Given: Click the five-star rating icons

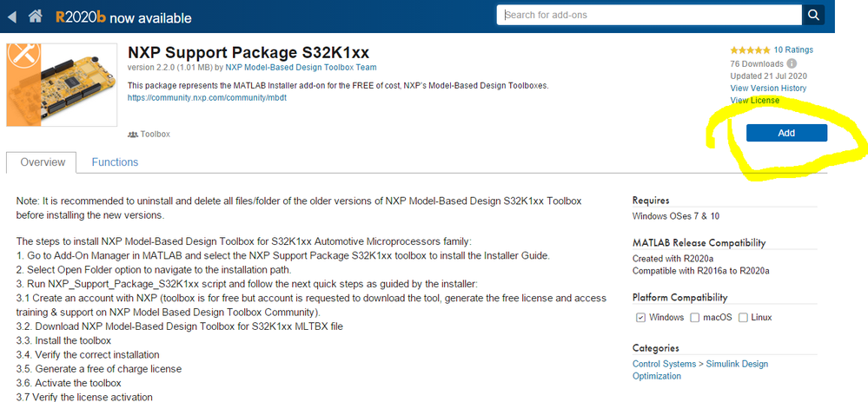Looking at the screenshot, I should [x=749, y=50].
